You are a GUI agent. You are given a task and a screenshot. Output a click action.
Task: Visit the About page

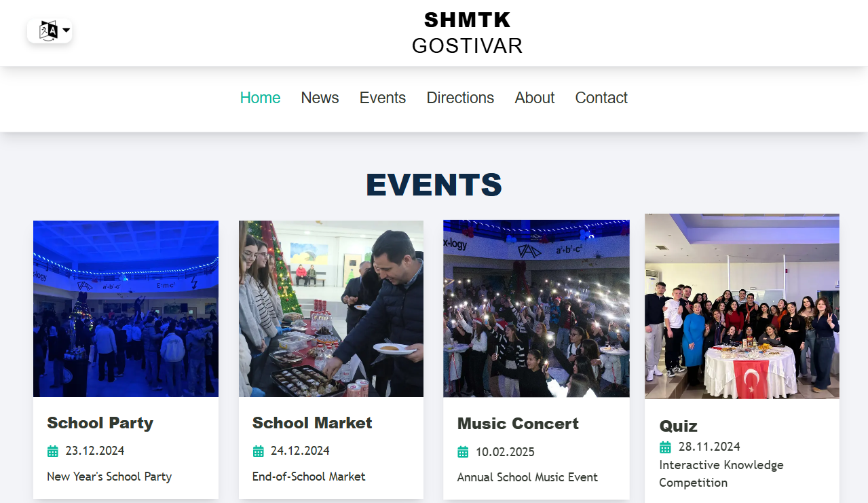point(535,98)
